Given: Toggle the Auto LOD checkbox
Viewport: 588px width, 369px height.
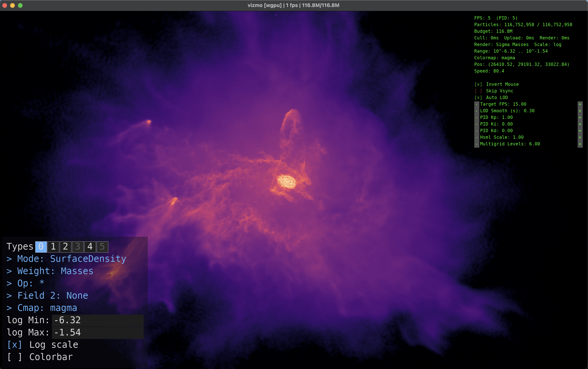Looking at the screenshot, I should point(478,97).
